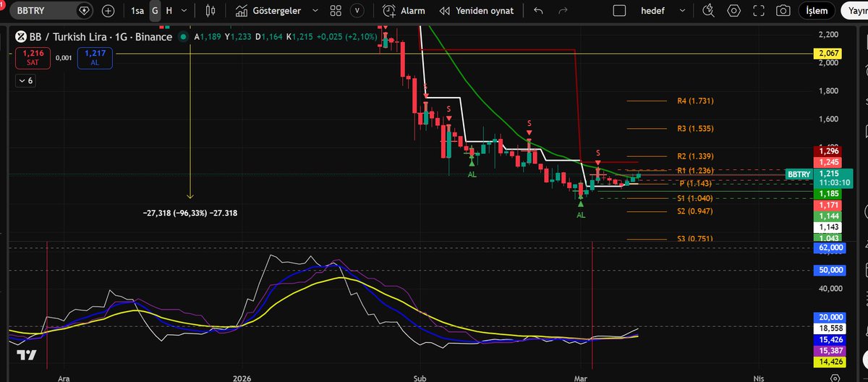Click the İşlem trade button
868x382 pixels.
(x=817, y=11)
